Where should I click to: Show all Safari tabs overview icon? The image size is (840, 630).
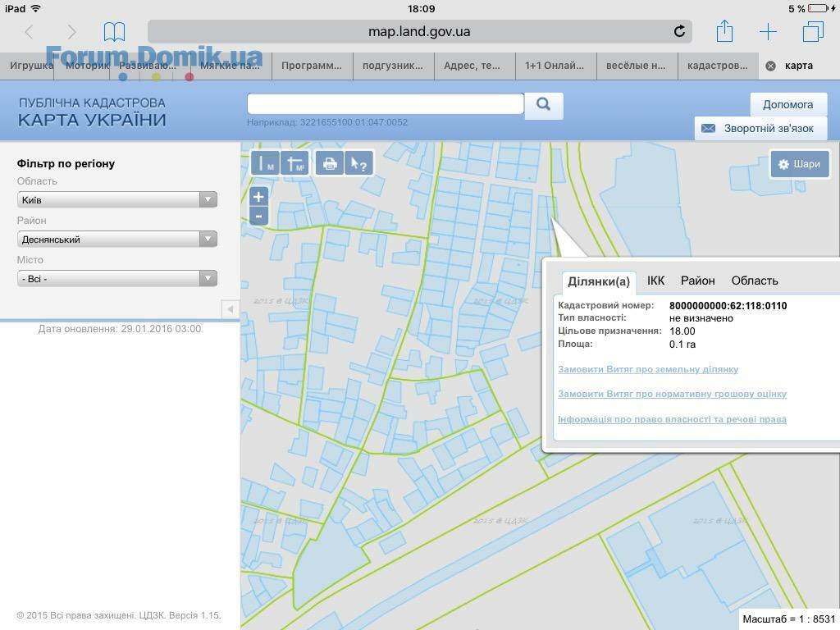coord(813,32)
